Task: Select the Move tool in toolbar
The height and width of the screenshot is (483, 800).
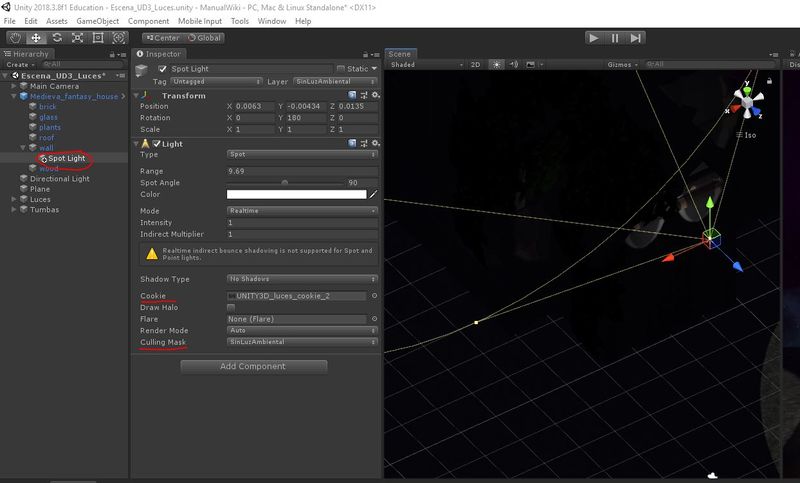Action: point(36,38)
